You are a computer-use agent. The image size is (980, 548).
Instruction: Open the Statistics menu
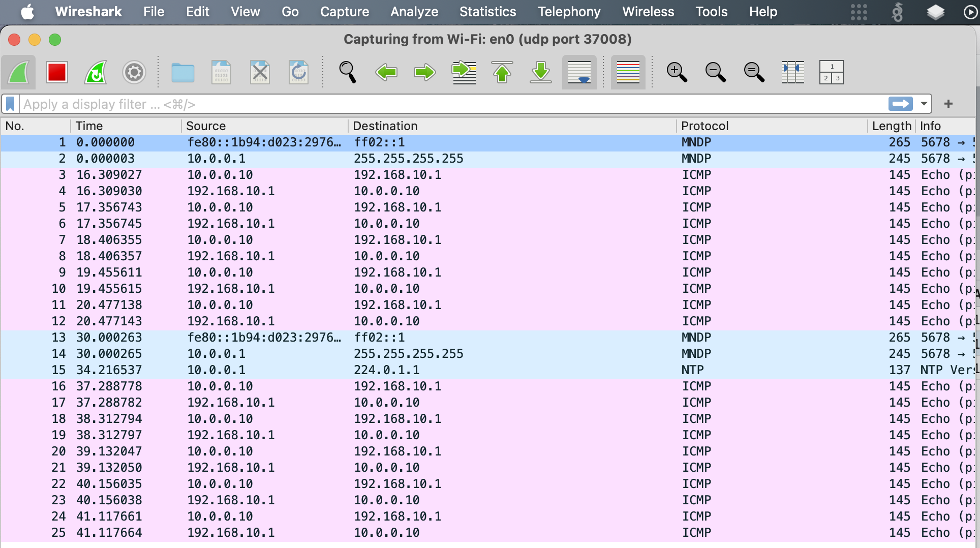pos(487,11)
